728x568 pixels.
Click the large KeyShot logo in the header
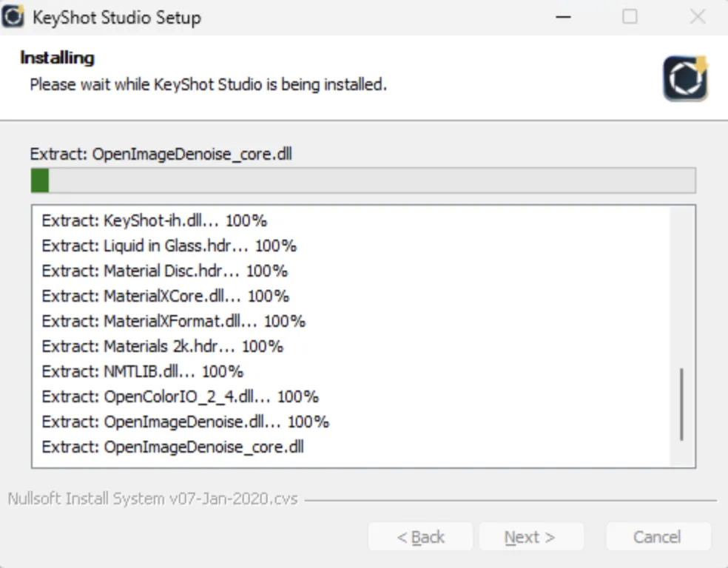point(685,78)
